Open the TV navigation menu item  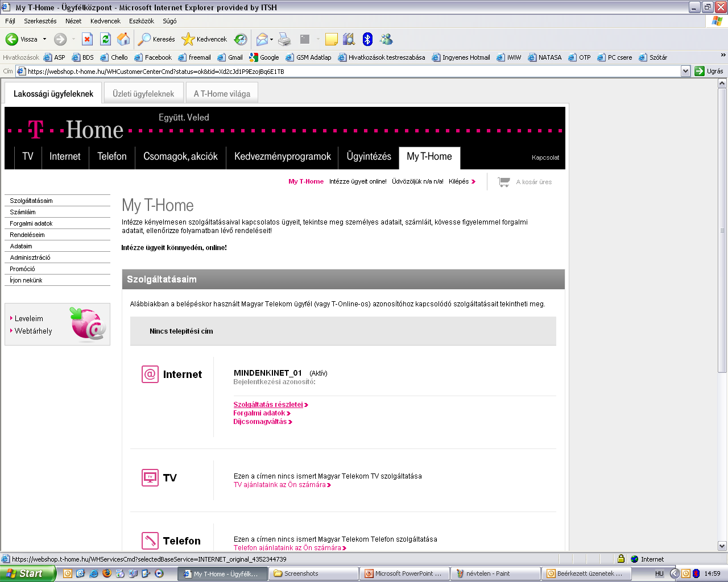(x=28, y=156)
